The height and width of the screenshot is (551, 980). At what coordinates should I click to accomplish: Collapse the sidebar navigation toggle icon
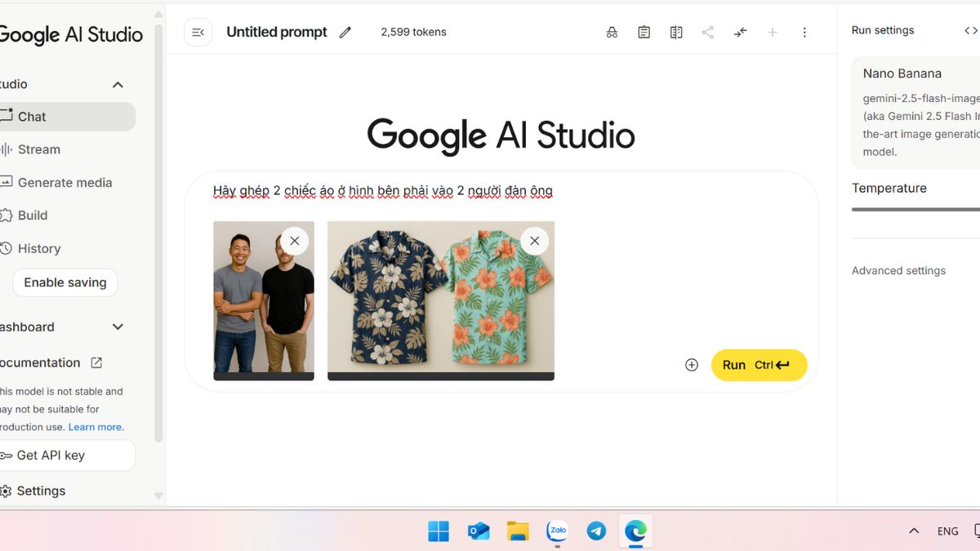tap(198, 32)
